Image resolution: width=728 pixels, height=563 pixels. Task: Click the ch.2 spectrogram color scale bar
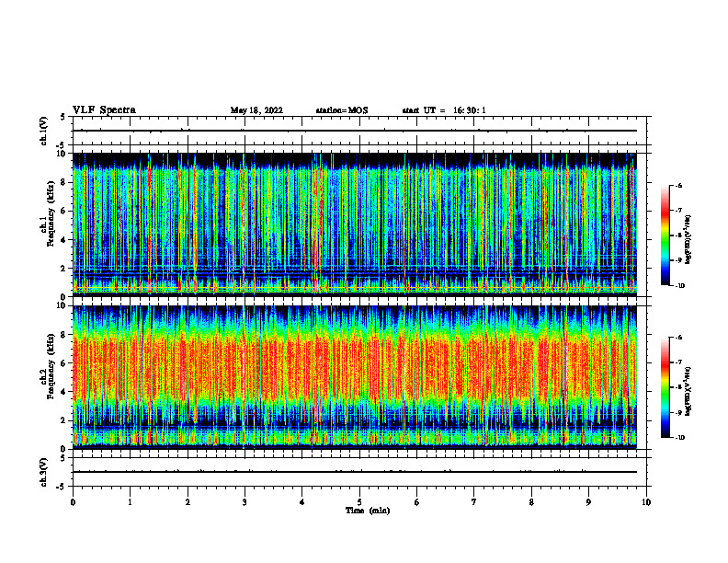(x=665, y=387)
